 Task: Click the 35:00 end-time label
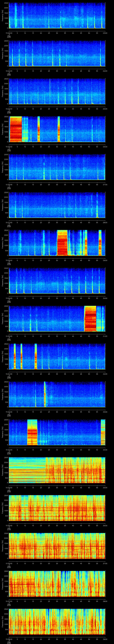[105, 487]
